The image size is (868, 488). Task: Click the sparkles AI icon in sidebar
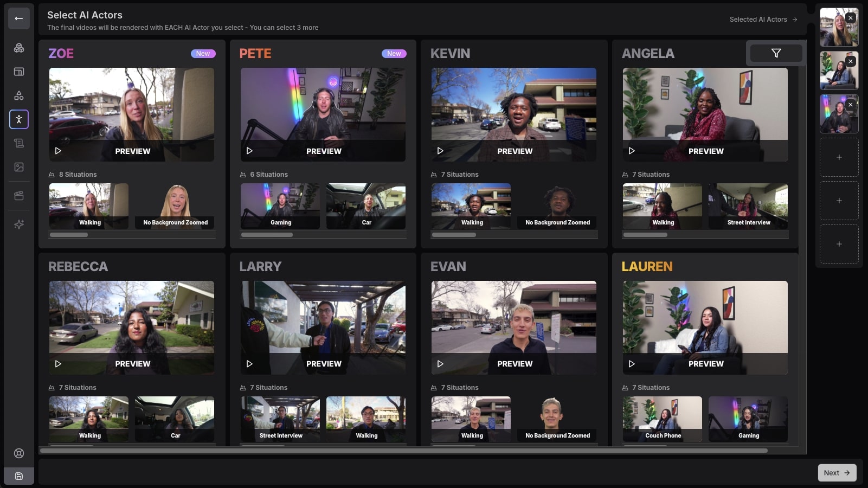pyautogui.click(x=19, y=224)
